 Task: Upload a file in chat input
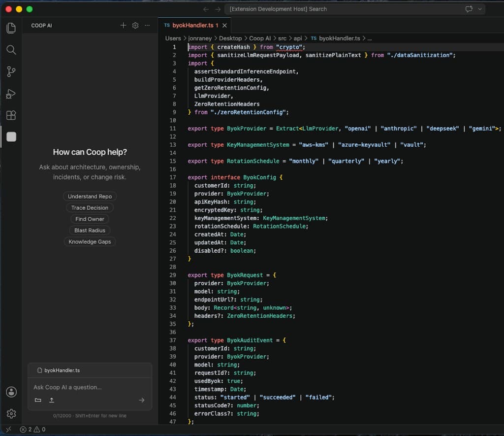(51, 400)
